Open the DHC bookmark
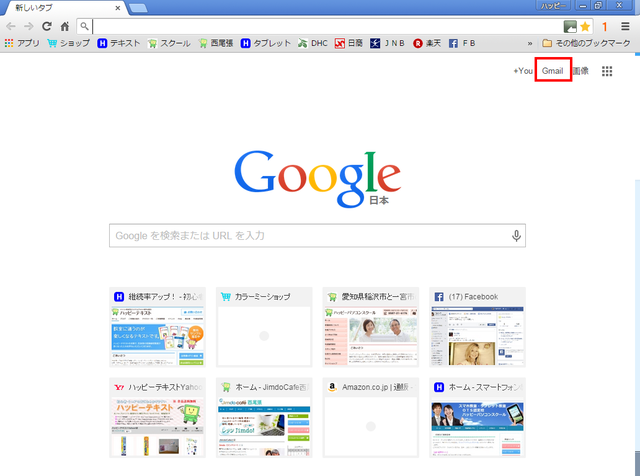Viewport: 640px width, 476px height. point(313,43)
